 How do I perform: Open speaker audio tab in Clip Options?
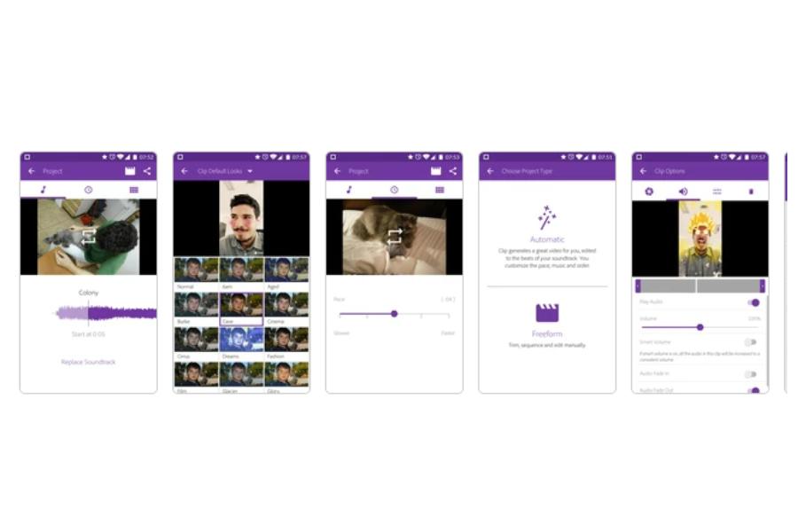pyautogui.click(x=683, y=192)
